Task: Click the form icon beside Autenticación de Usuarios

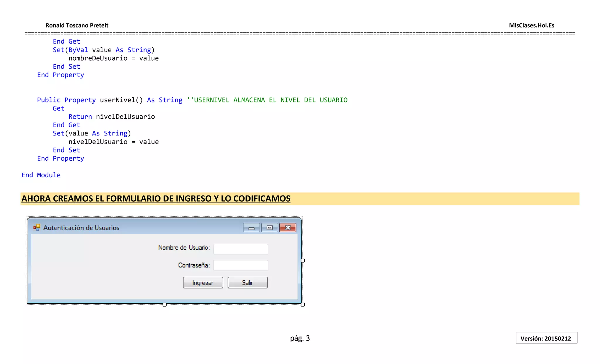Action: click(37, 227)
